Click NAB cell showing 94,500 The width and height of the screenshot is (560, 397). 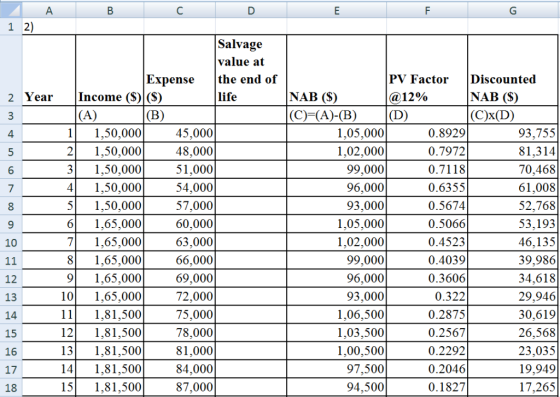tap(336, 387)
